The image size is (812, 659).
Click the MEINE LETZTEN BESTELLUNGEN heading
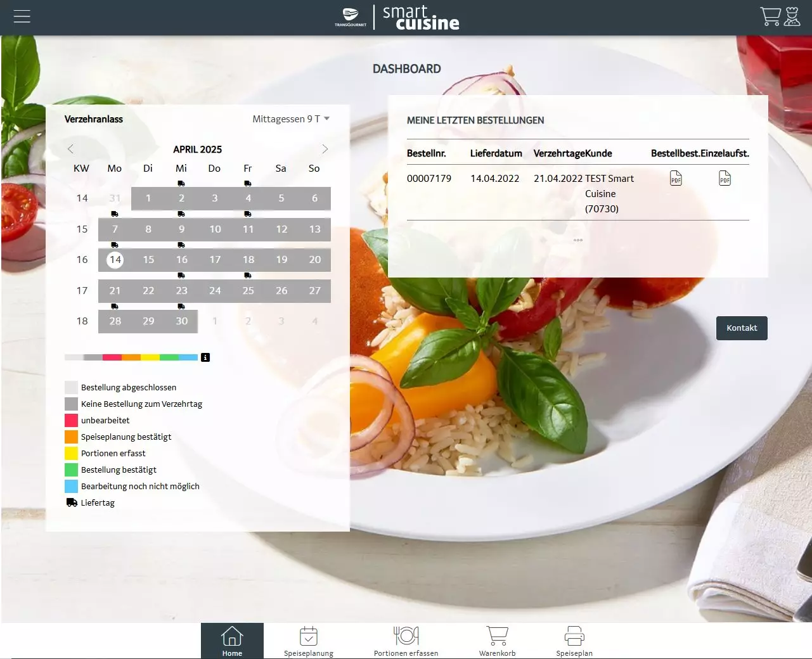[x=475, y=120]
